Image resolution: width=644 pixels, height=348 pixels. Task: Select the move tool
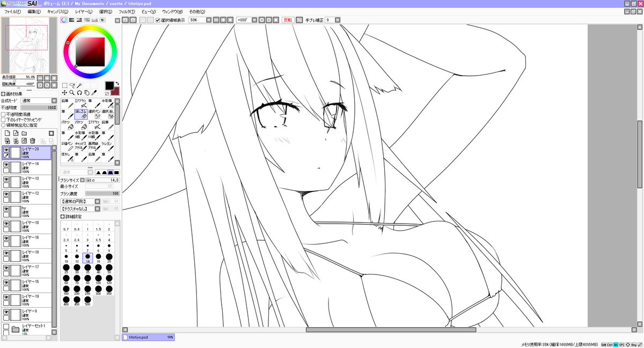64,92
